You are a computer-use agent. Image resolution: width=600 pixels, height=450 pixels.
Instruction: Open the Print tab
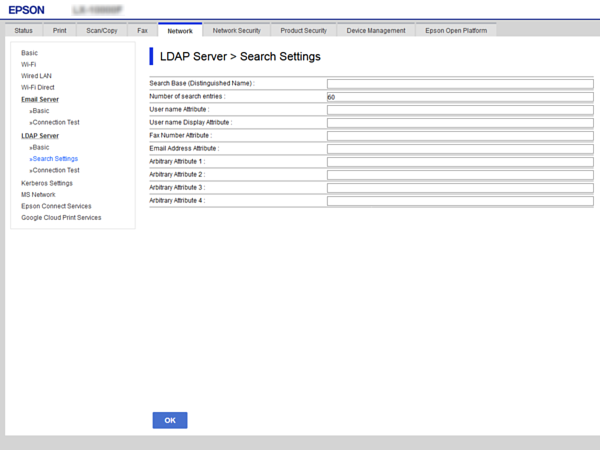(x=60, y=31)
